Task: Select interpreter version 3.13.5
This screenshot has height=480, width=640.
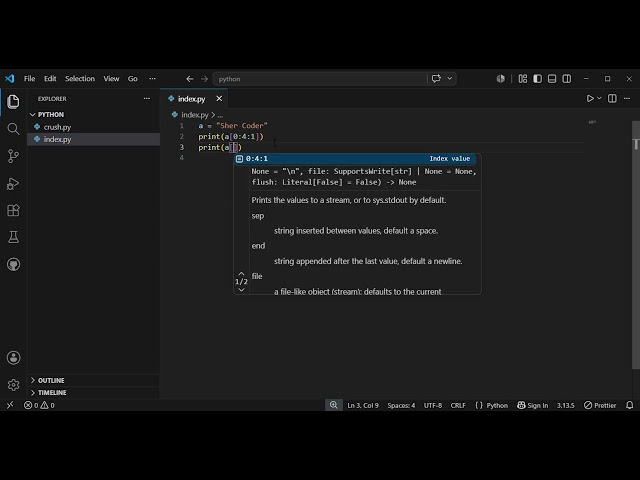Action: coord(565,405)
